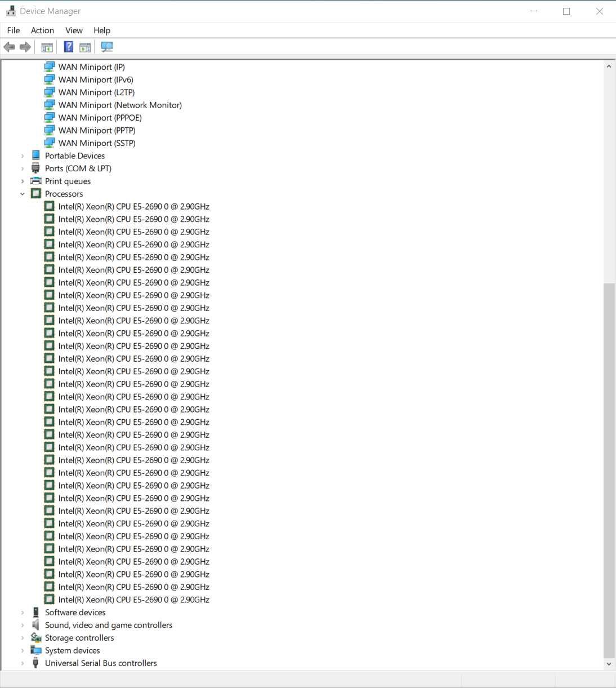Click the Processors category chip icon

coord(36,193)
